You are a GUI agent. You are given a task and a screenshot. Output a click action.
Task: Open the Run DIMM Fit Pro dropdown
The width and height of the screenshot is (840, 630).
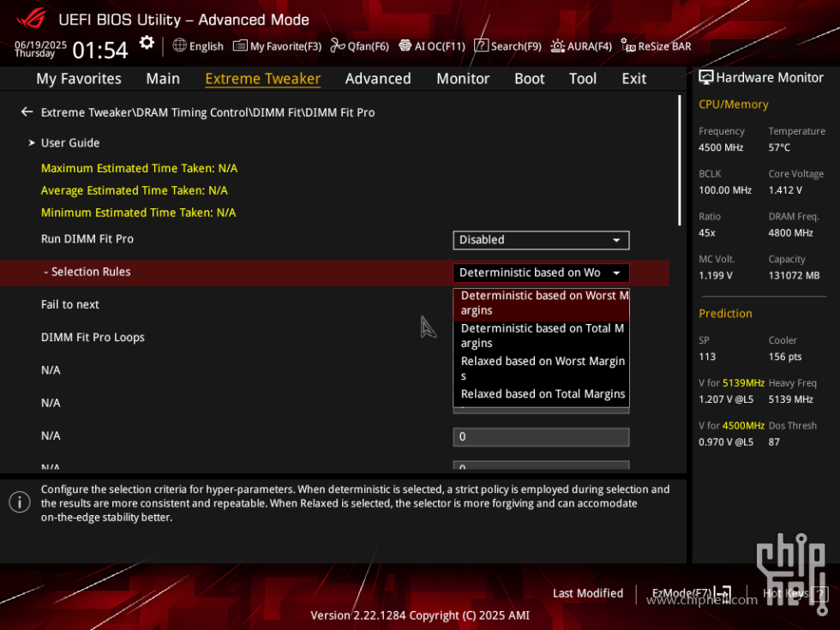click(541, 240)
